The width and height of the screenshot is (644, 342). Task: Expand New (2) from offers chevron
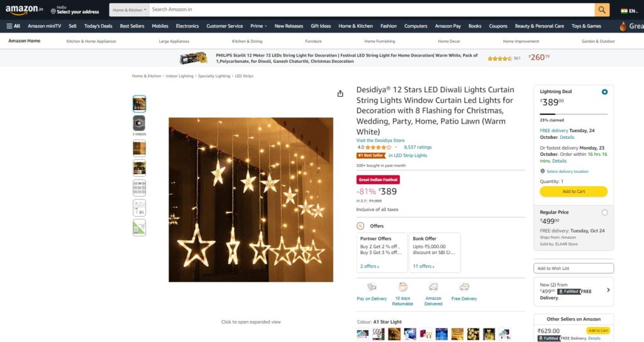coord(608,290)
